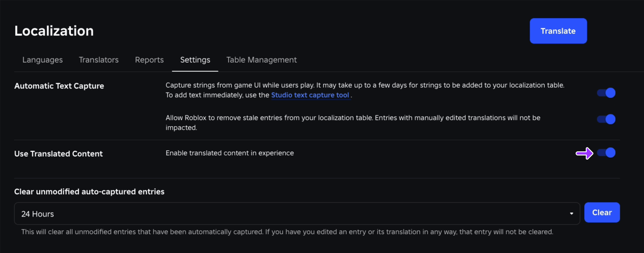The image size is (644, 253).
Task: Click the Enable translated content in experience text
Action: [x=229, y=153]
